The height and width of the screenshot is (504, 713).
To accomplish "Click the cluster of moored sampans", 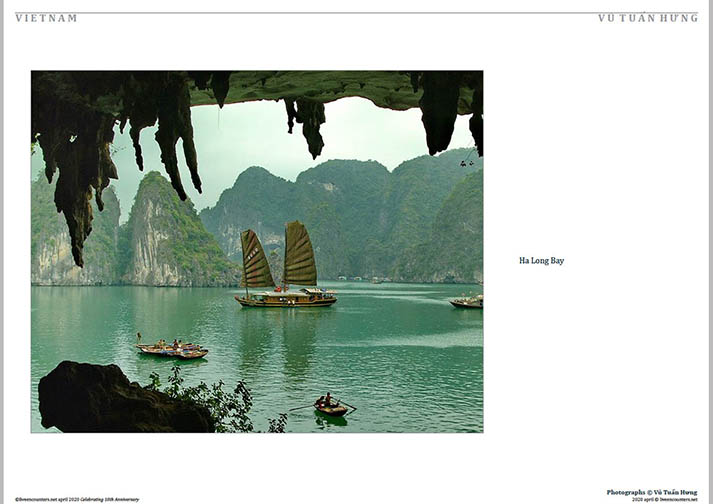I will (172, 348).
